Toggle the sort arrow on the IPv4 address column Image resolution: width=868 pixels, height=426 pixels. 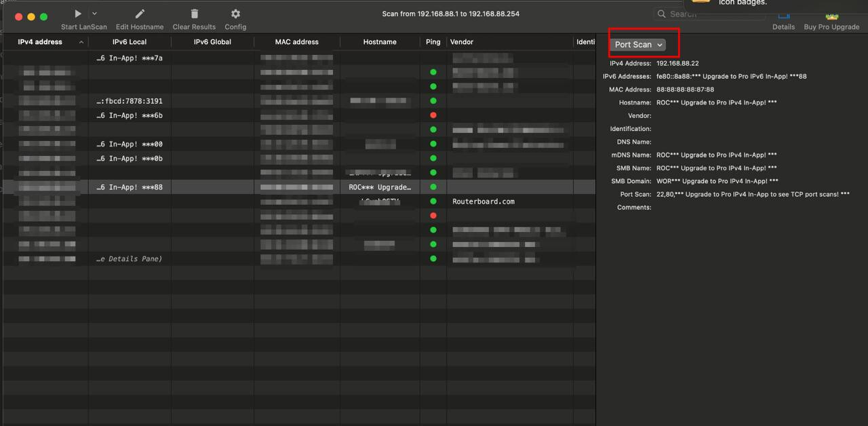(81, 42)
